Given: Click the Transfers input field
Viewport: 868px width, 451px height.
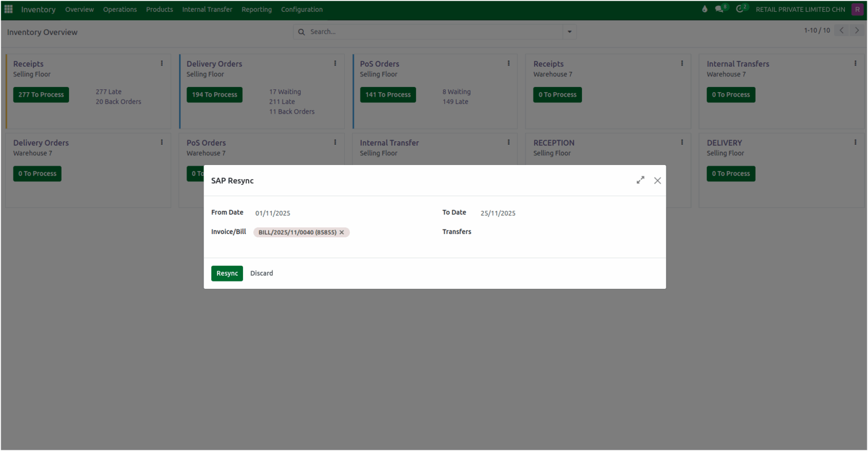Looking at the screenshot, I should pyautogui.click(x=569, y=232).
